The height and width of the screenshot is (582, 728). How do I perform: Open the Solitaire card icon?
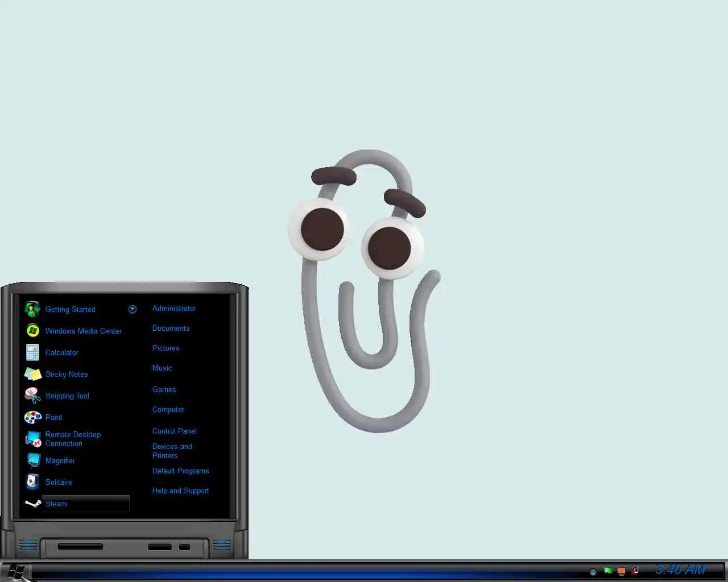(x=32, y=482)
